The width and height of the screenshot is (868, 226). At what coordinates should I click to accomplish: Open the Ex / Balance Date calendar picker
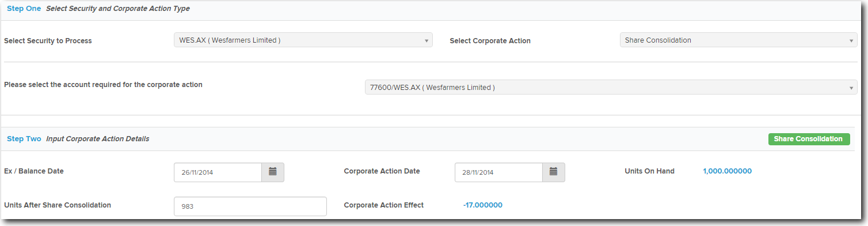[273, 172]
